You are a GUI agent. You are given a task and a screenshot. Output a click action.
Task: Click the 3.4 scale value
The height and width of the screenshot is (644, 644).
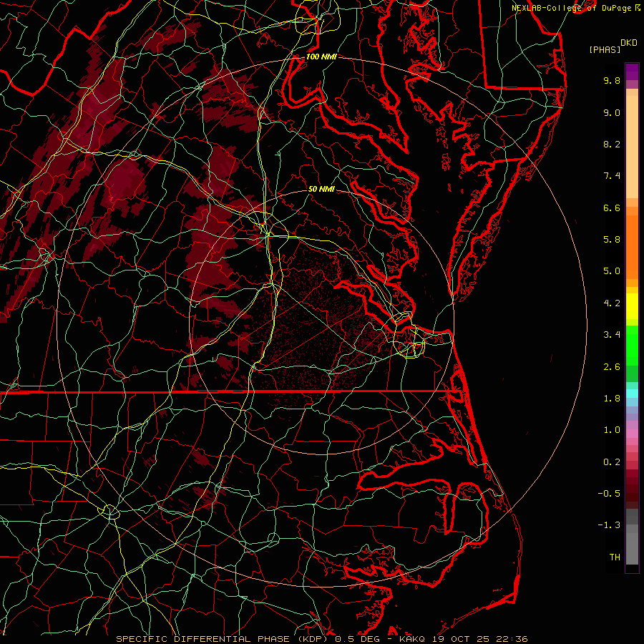(x=612, y=335)
